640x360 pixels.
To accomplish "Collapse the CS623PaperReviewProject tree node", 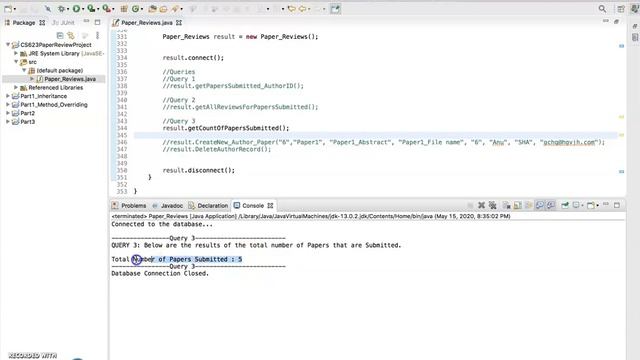I will click(x=8, y=44).
